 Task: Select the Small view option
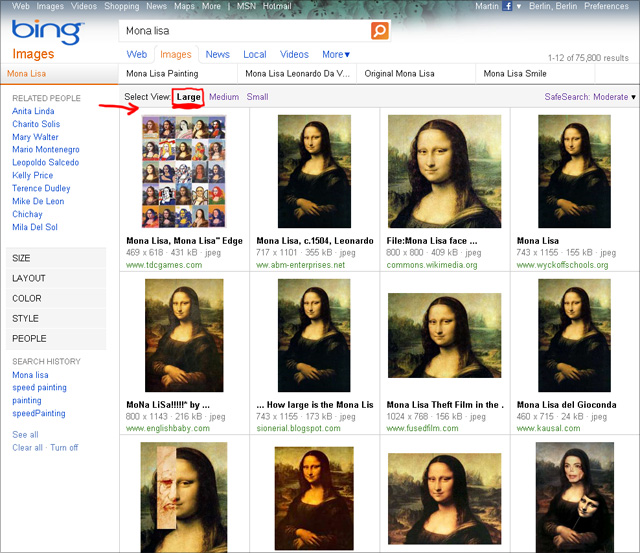tap(257, 97)
